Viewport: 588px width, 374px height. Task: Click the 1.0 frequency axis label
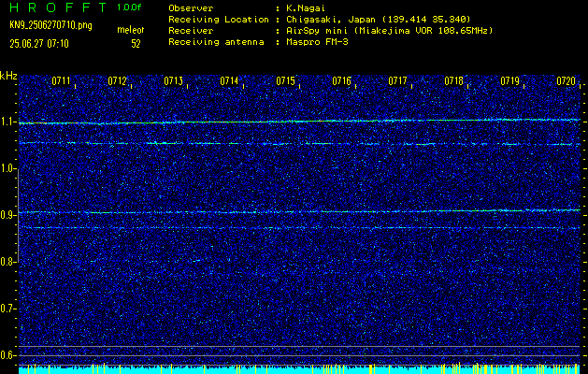(x=7, y=169)
